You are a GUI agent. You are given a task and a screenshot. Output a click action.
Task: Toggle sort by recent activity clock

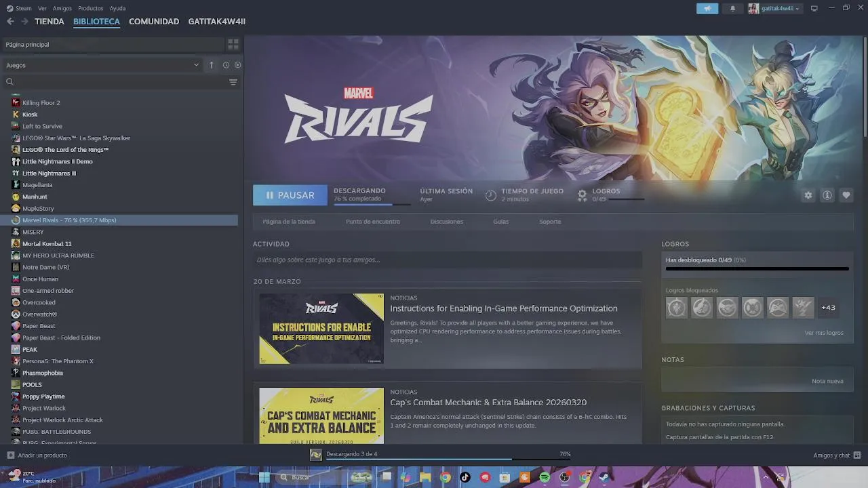point(226,65)
